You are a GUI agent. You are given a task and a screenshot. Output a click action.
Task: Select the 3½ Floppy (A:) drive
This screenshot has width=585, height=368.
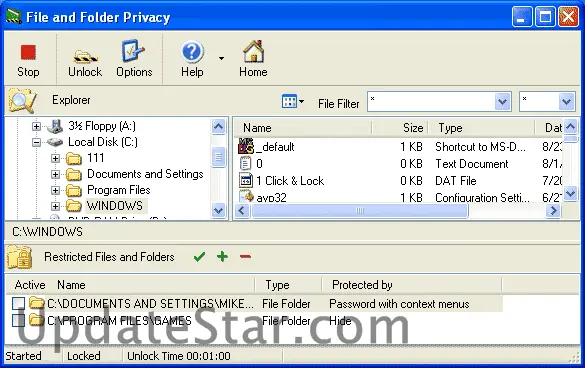pos(102,126)
